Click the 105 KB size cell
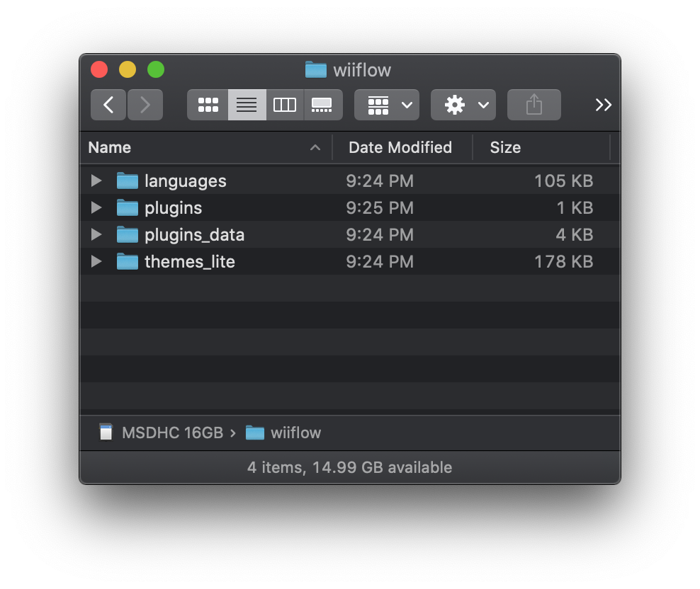This screenshot has width=700, height=589. [x=564, y=181]
